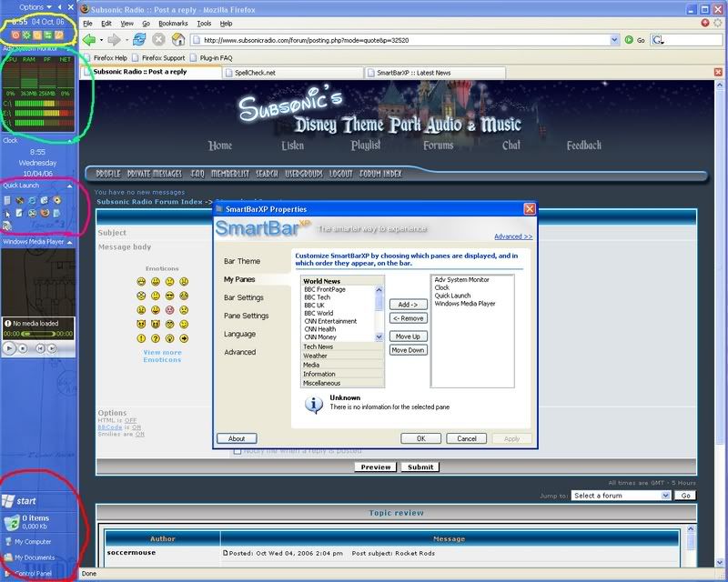Select Adv System Monitor in the displayed panes list

click(461, 280)
